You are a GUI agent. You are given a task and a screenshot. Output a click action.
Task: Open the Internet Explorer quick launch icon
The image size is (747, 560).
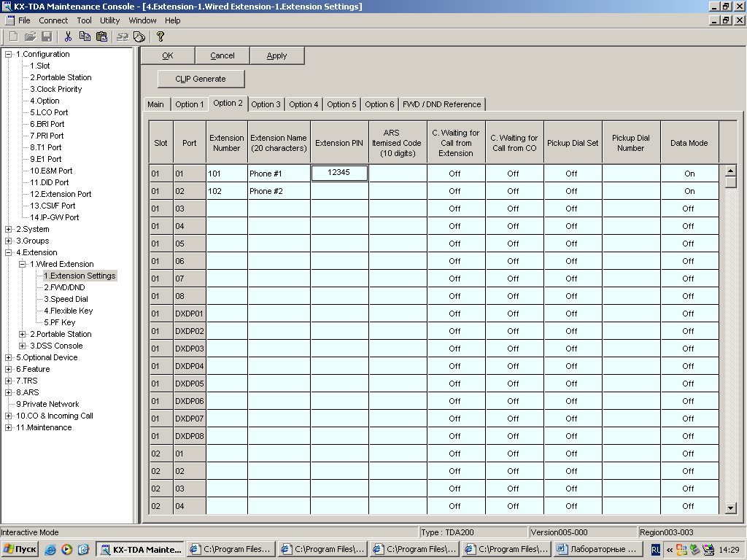pyautogui.click(x=50, y=550)
